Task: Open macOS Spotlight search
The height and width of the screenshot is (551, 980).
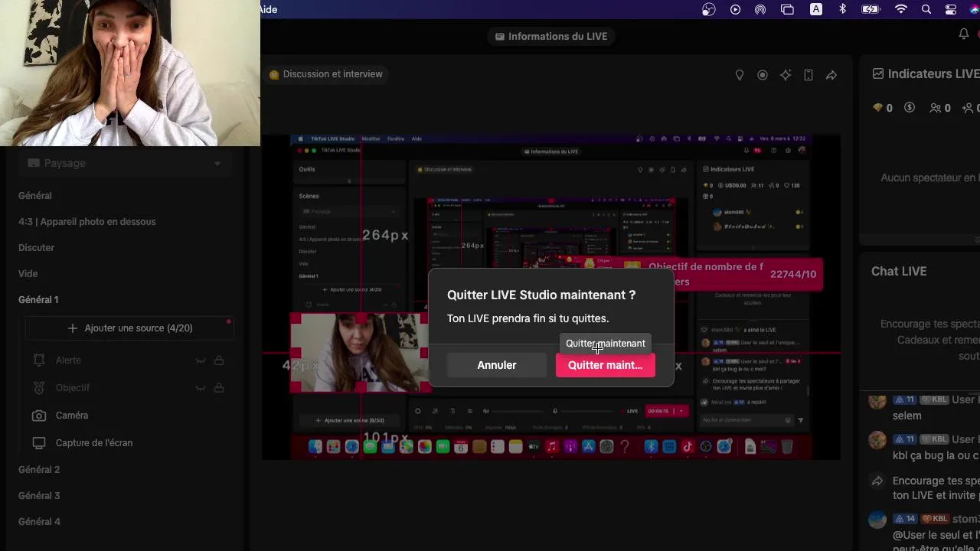Action: [x=926, y=9]
